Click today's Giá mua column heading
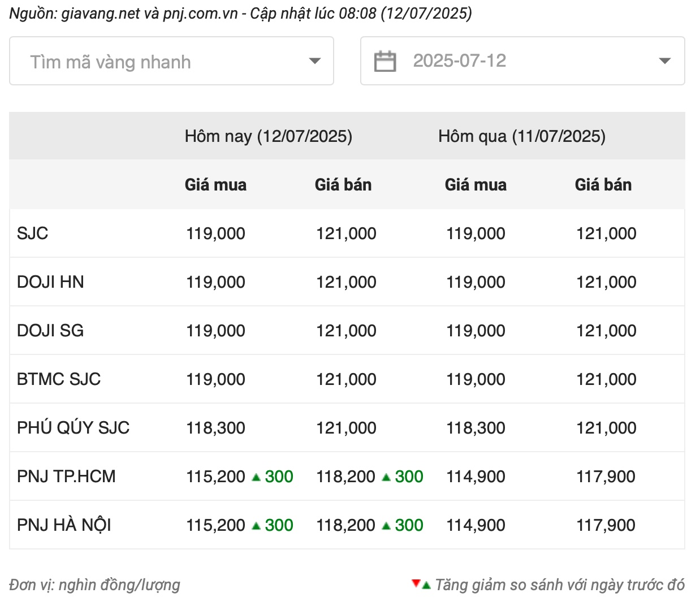Viewport: 700px width, 606px height. (x=215, y=185)
